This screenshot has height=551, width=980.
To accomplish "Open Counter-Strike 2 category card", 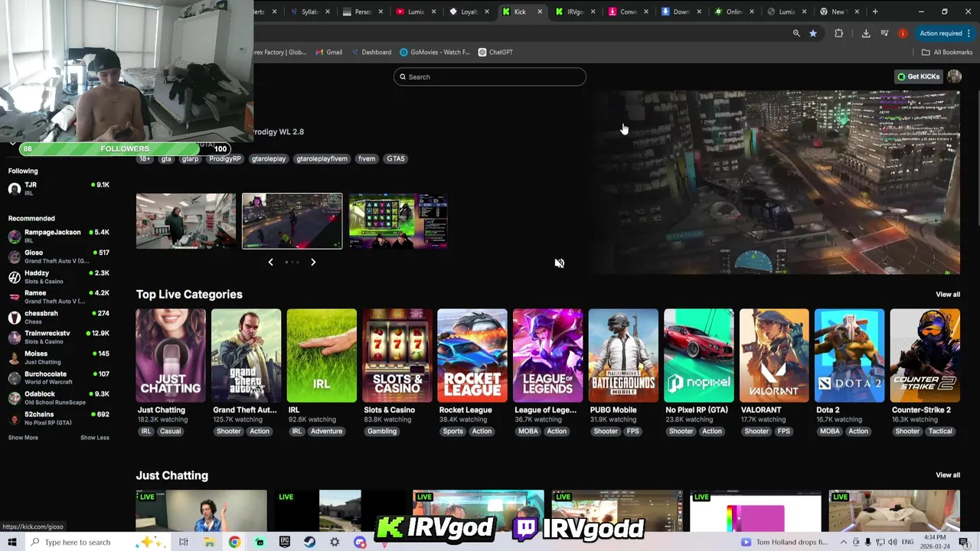I will 925,356.
